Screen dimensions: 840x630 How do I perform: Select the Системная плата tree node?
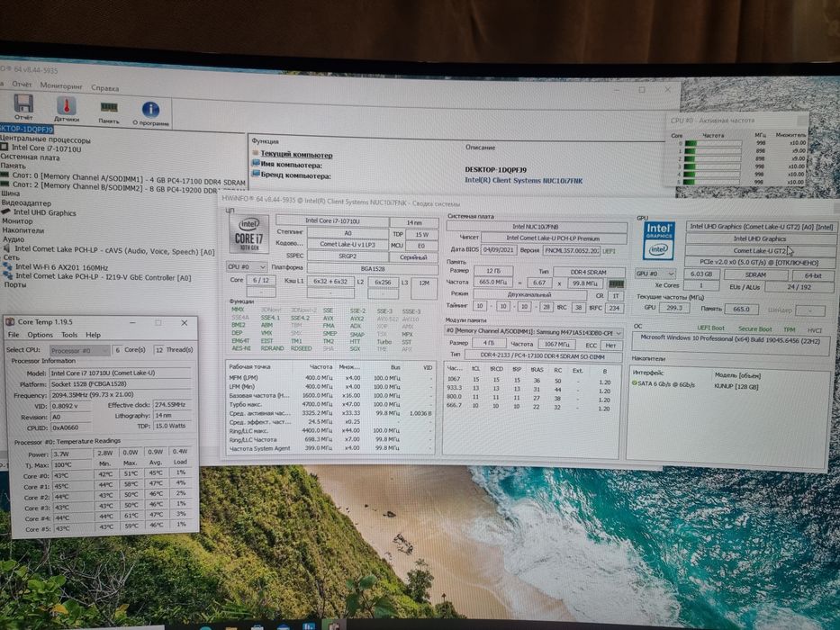point(30,157)
